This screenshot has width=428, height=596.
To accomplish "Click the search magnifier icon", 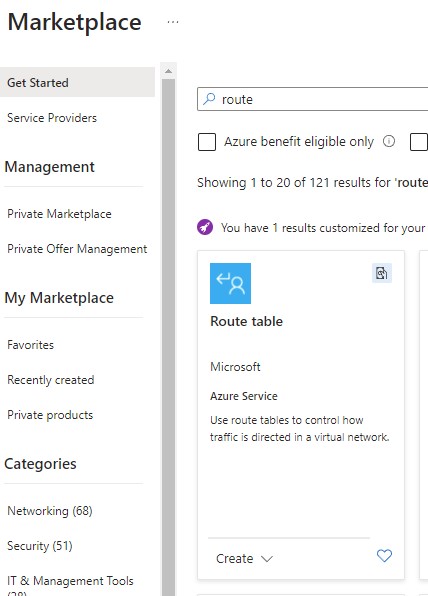I will click(209, 99).
